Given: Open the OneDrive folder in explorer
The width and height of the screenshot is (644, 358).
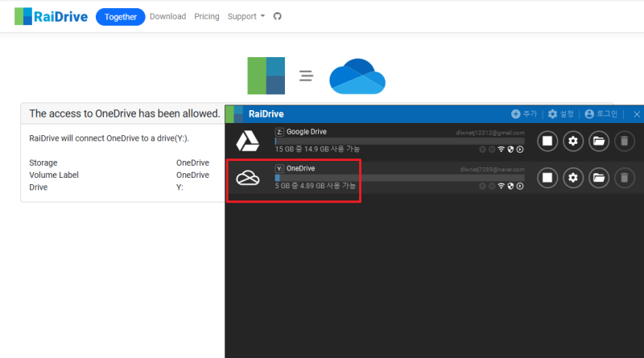Looking at the screenshot, I should [x=599, y=178].
